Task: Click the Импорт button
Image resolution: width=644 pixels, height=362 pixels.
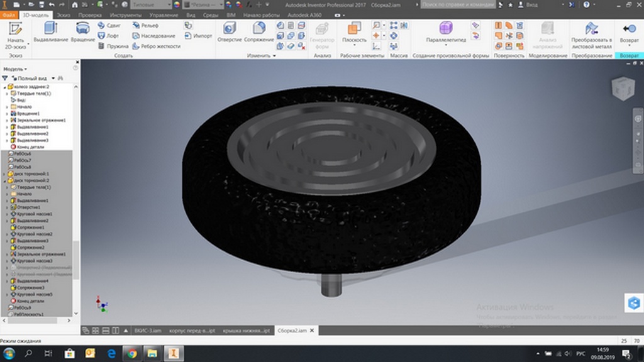Action: pyautogui.click(x=199, y=36)
